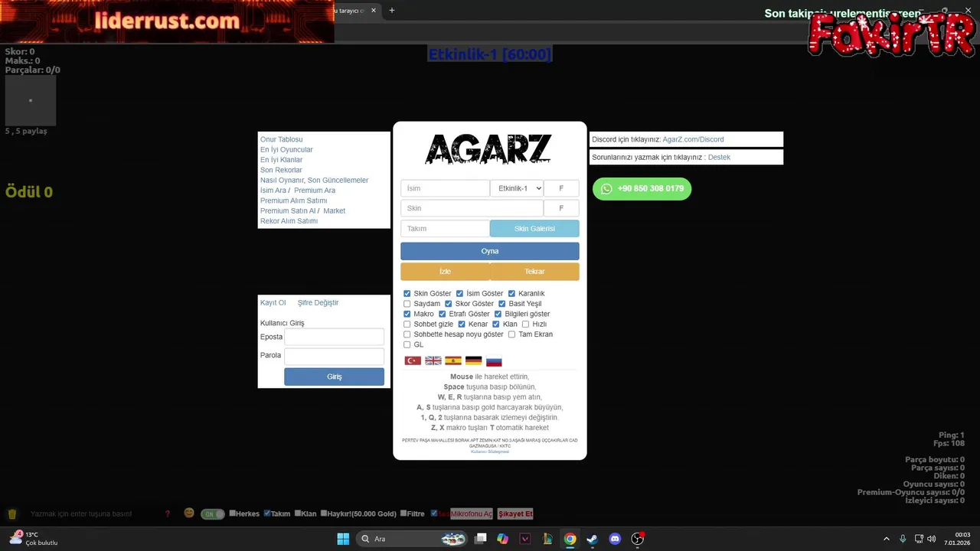Click the Şikayet Et report button
Viewport: 980px width, 551px height.
[515, 514]
